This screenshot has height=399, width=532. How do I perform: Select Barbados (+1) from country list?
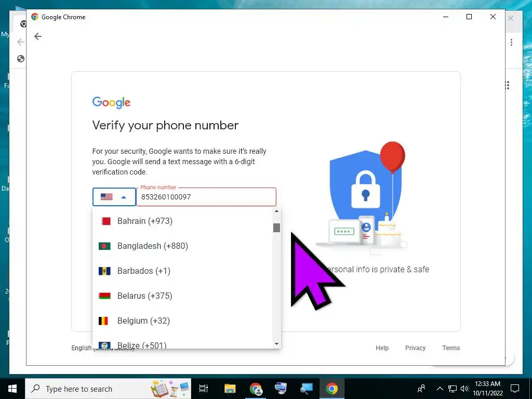pyautogui.click(x=182, y=271)
